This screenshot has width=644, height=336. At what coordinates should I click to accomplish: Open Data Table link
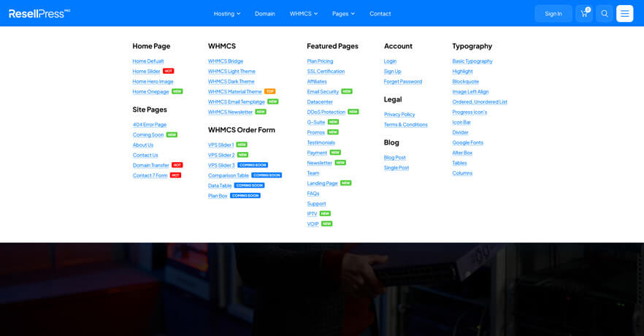coord(220,186)
